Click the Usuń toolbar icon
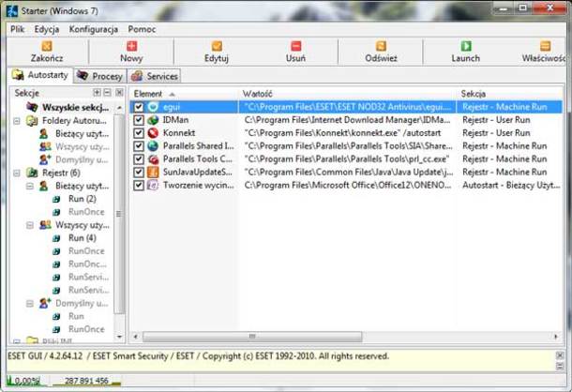Image resolution: width=572 pixels, height=392 pixels. pyautogui.click(x=296, y=46)
